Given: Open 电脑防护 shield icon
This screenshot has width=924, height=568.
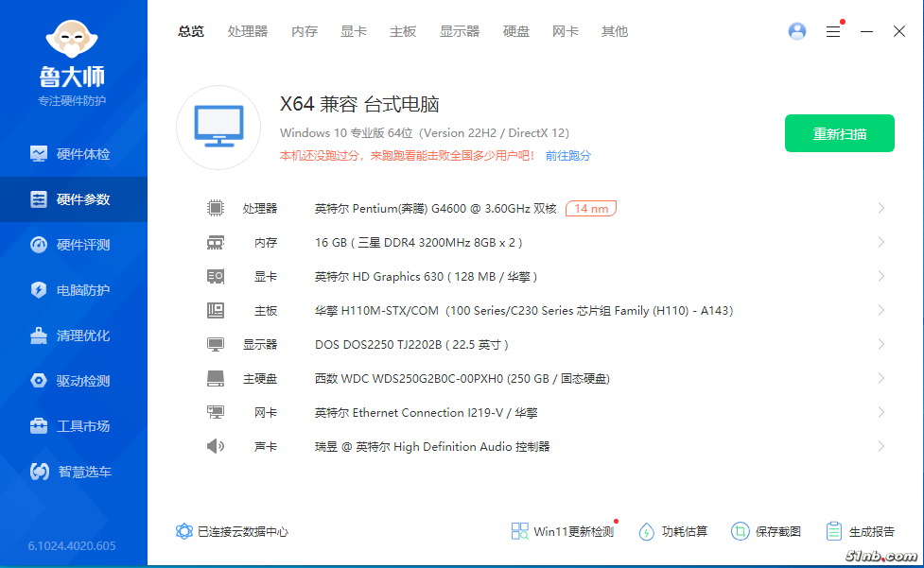Looking at the screenshot, I should 39,290.
